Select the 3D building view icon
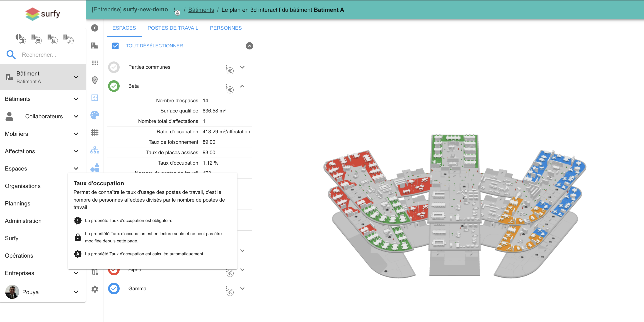Screen dimensions: 644x322 point(68,39)
